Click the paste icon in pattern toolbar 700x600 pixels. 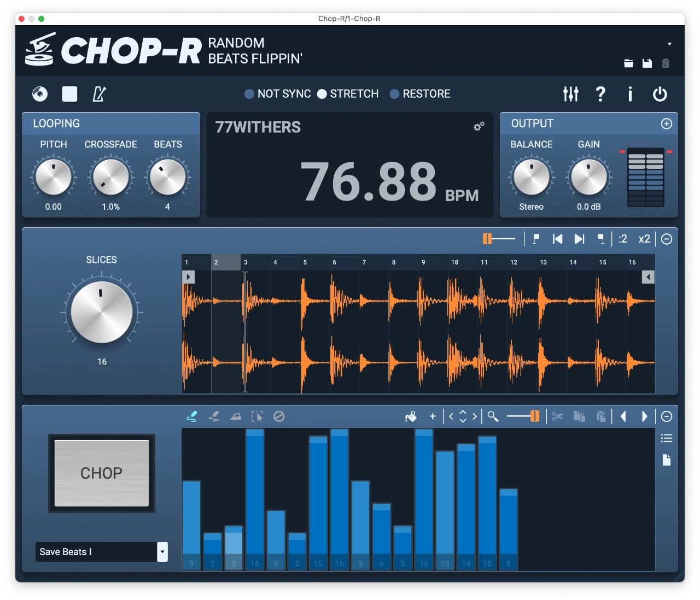(601, 416)
